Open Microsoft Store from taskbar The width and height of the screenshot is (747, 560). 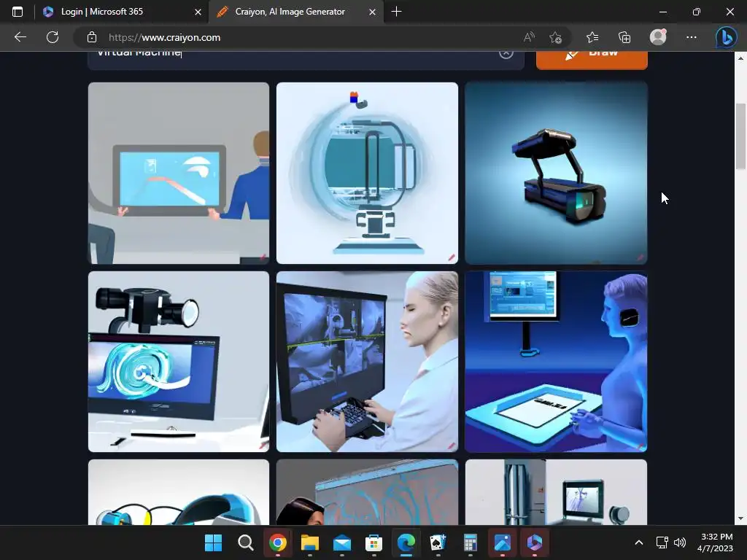[374, 542]
